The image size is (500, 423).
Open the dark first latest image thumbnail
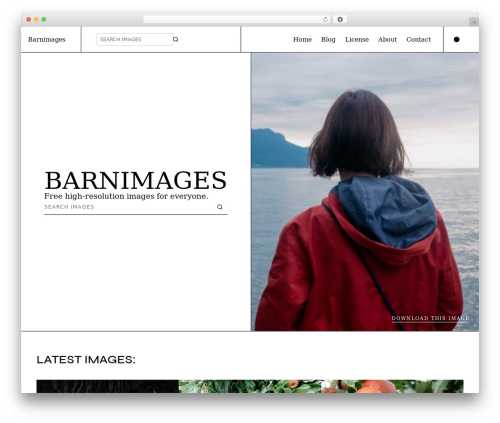[108, 386]
